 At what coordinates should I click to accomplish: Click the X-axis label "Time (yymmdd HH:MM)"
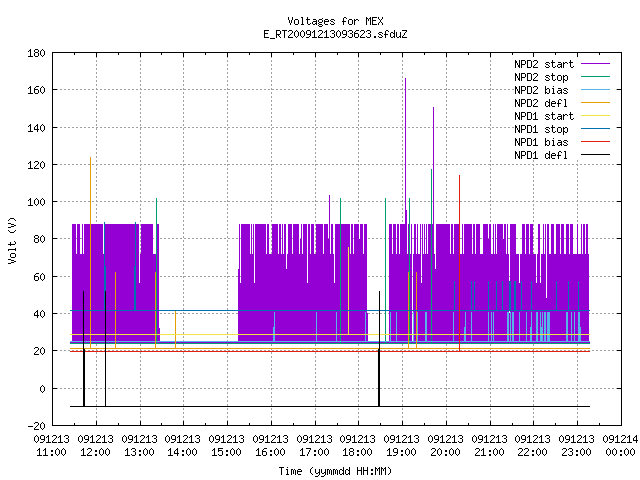[335, 471]
